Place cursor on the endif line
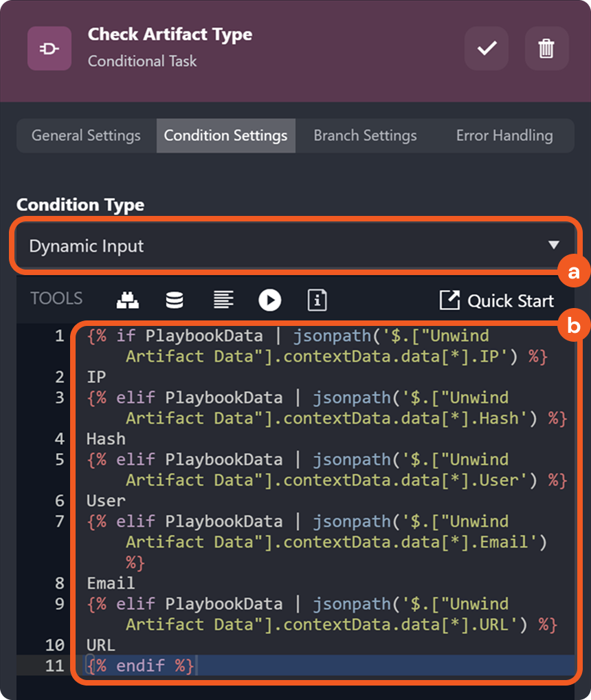This screenshot has height=700, width=591. click(144, 666)
